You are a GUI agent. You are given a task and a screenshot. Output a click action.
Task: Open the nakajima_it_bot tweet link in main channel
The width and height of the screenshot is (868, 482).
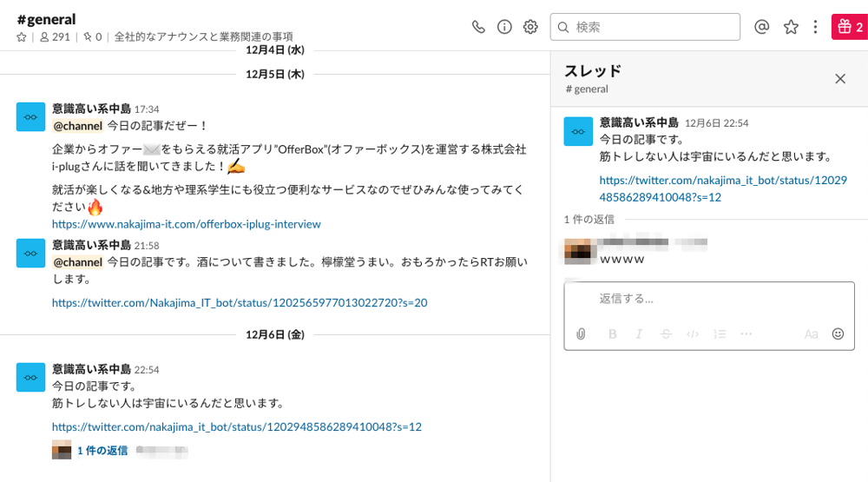coord(237,426)
